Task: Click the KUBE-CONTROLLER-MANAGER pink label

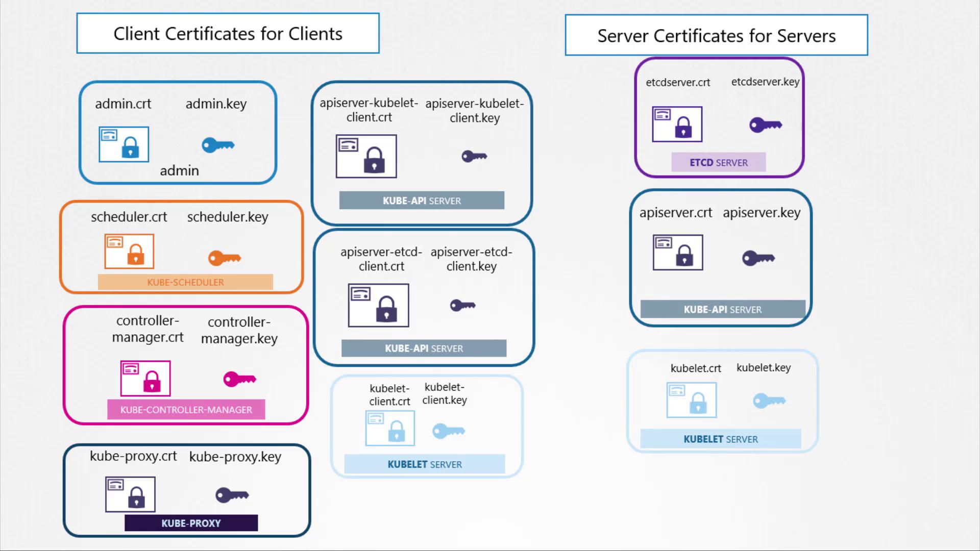Action: click(x=186, y=410)
